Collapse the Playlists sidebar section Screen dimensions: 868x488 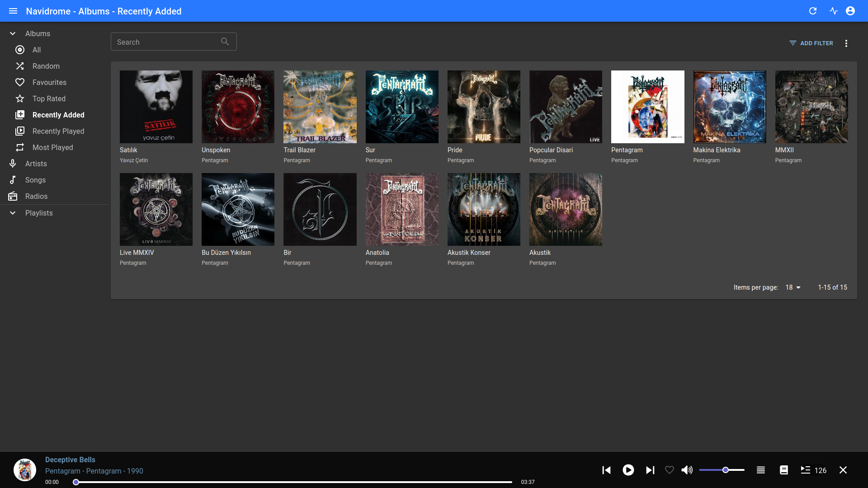pos(13,213)
